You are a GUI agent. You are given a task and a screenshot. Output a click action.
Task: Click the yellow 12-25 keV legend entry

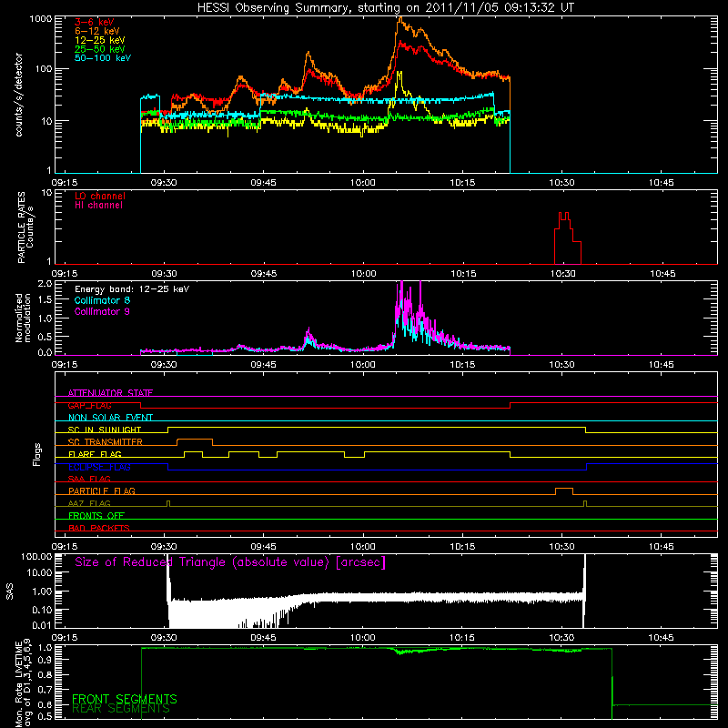(100, 40)
